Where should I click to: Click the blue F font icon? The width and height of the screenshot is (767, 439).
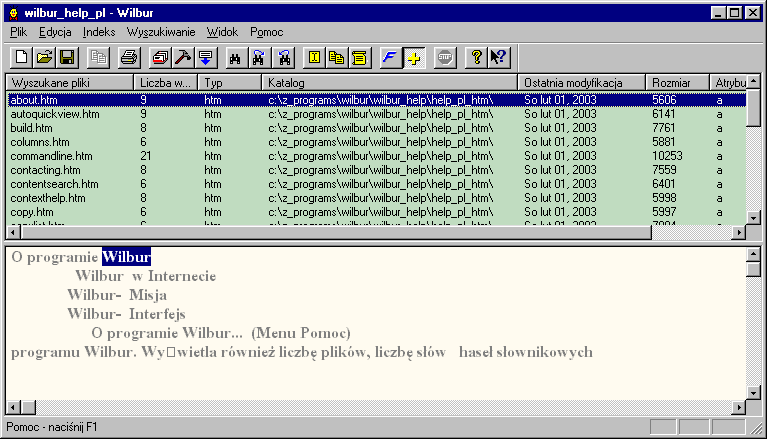tap(390, 58)
